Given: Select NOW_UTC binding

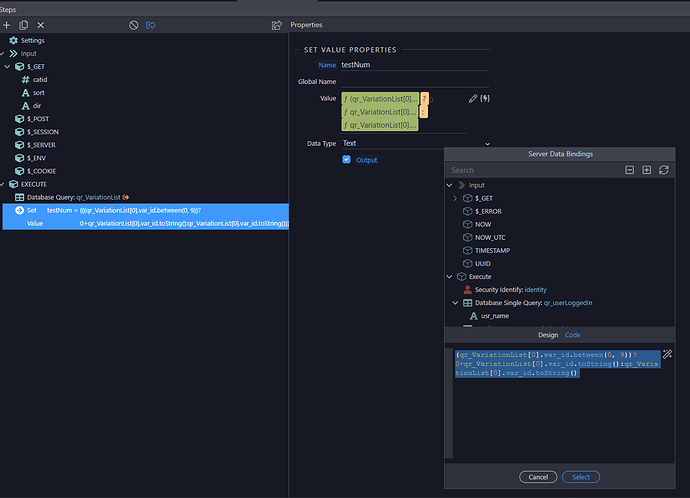Looking at the screenshot, I should (x=484, y=238).
